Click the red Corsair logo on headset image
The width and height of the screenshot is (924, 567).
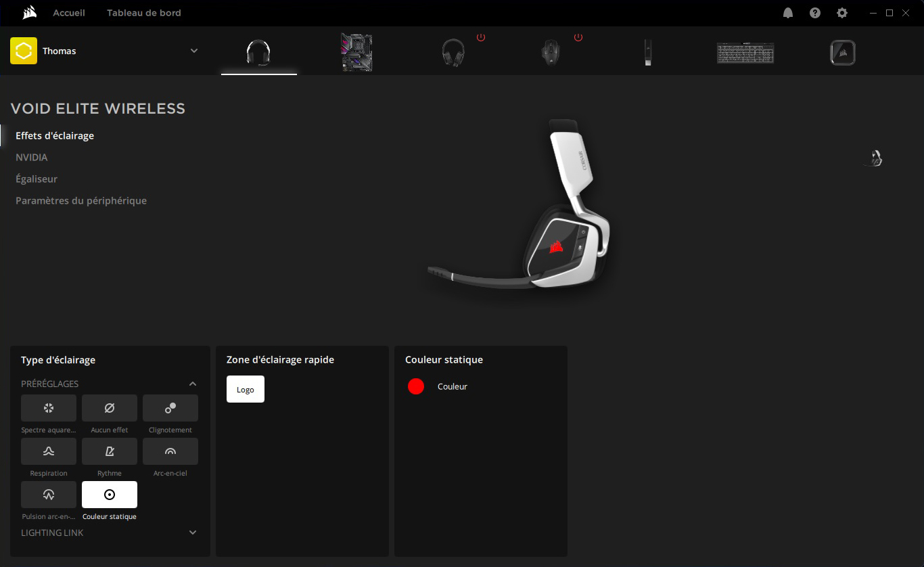pyautogui.click(x=557, y=248)
